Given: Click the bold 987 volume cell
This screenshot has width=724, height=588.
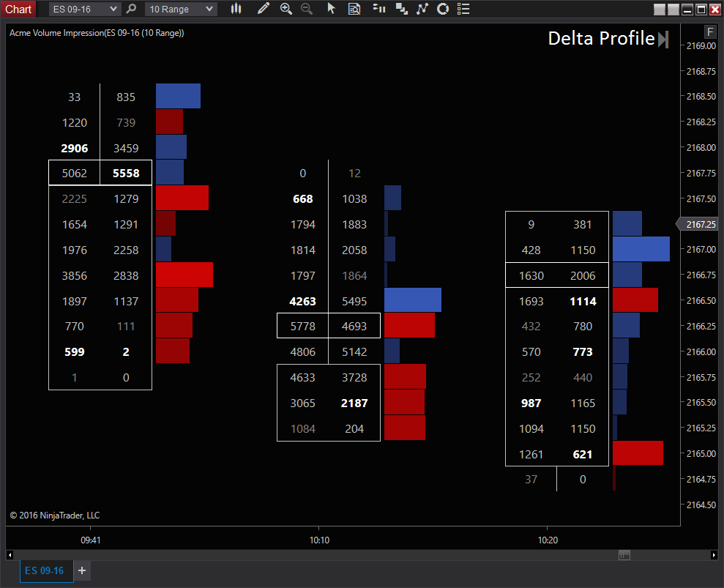Looking at the screenshot, I should tap(531, 403).
